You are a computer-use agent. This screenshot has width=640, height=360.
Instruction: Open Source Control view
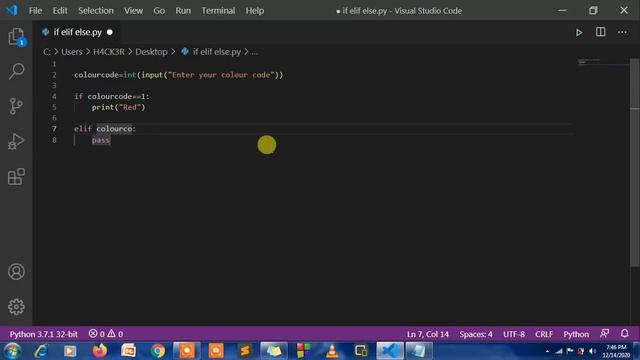click(x=16, y=106)
